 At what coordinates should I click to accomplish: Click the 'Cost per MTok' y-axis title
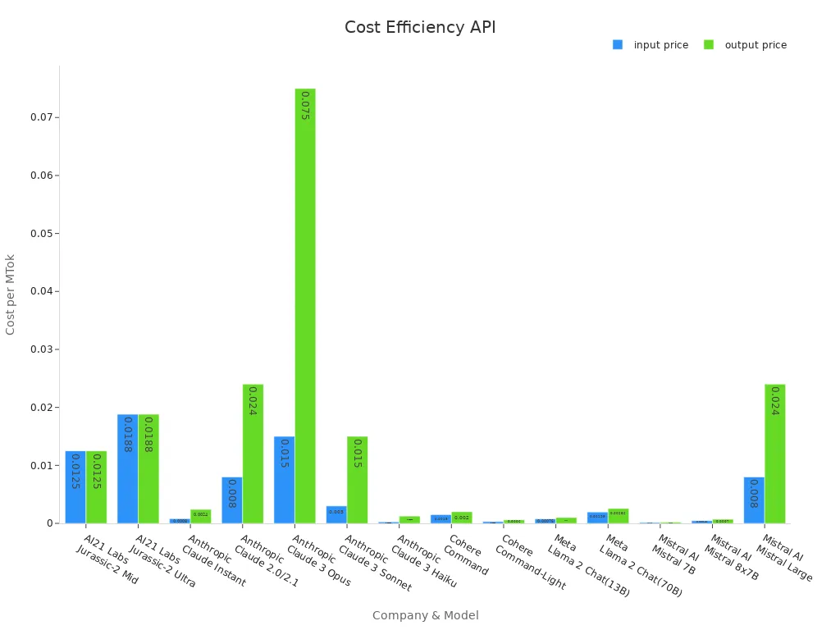click(10, 294)
